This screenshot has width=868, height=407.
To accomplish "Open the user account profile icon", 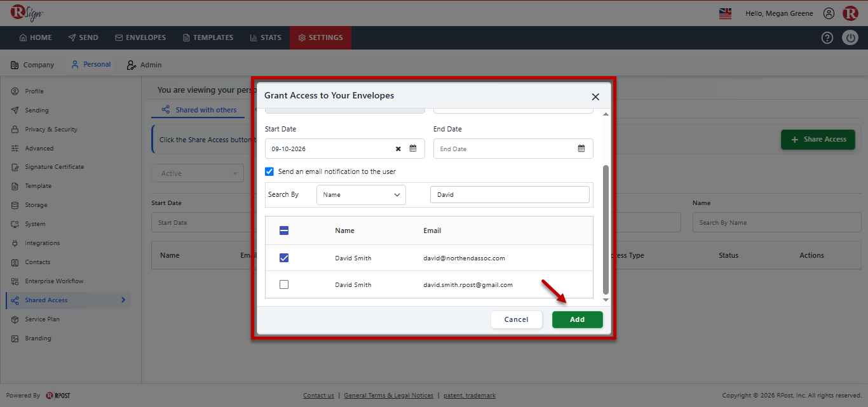I will (829, 13).
